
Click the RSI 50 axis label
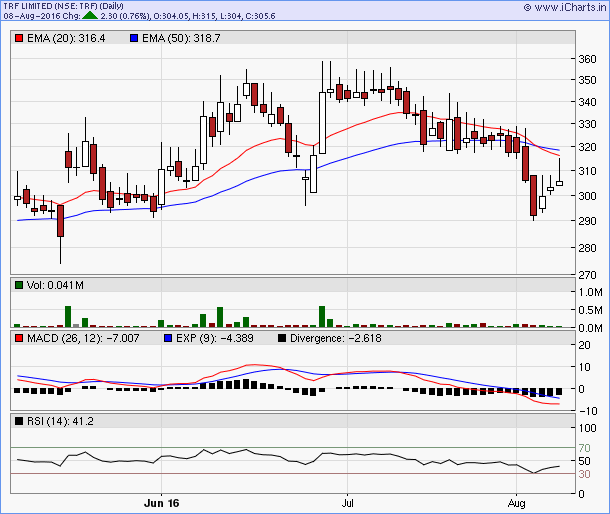tap(584, 461)
